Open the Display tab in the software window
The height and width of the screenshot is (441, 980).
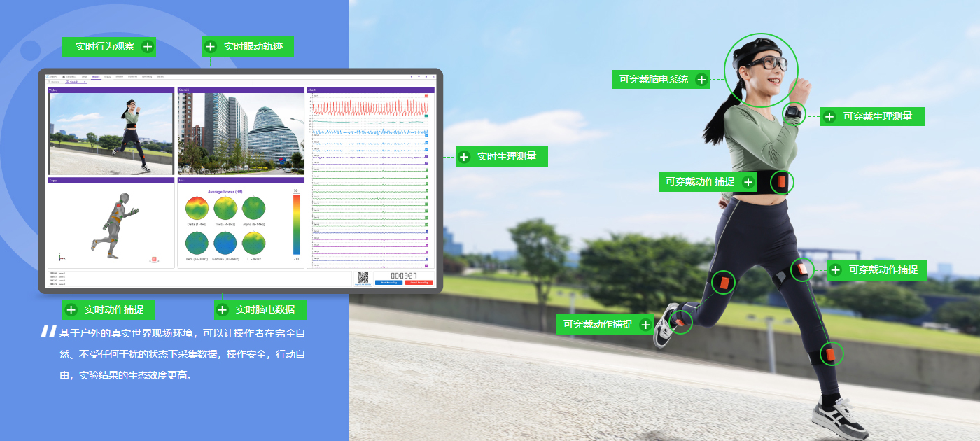(x=108, y=76)
